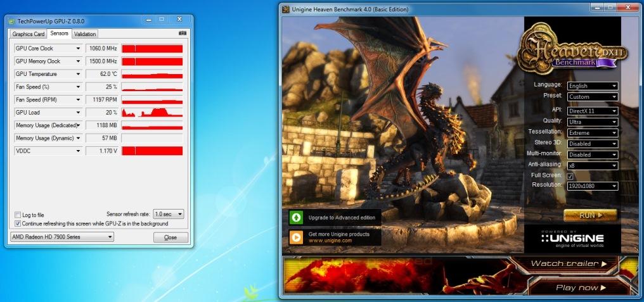This screenshot has height=302, width=644.
Task: Uncheck Continue refreshing in background checkbox
Action: 18,223
